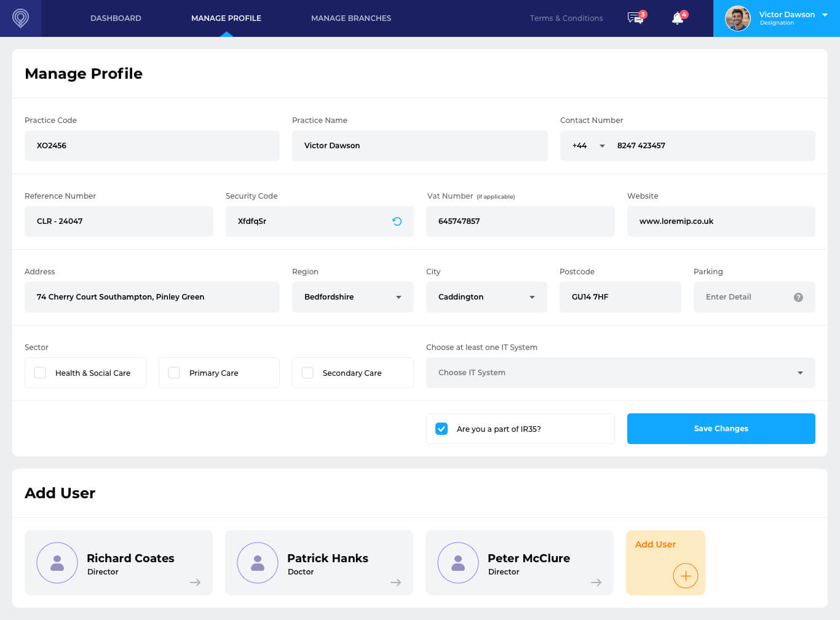Click the Address field with Cherry Court
The height and width of the screenshot is (620, 840).
(152, 297)
